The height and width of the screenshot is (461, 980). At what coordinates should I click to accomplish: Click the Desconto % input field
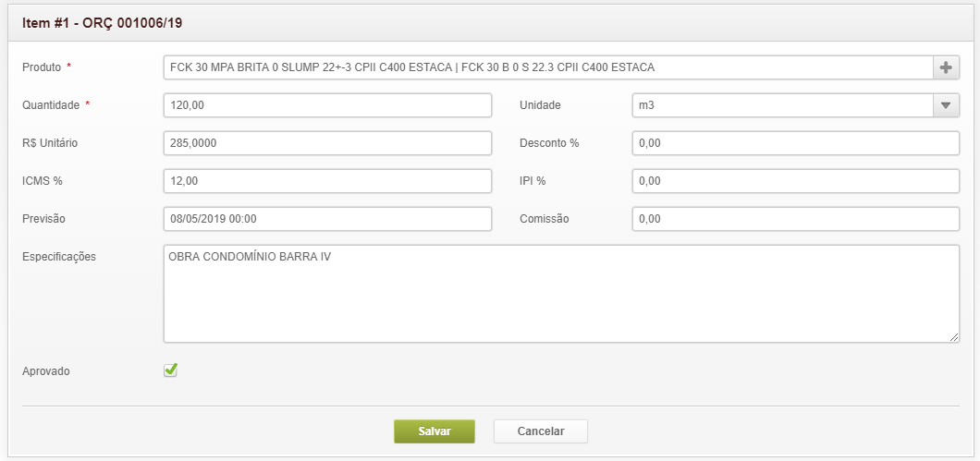point(796,143)
